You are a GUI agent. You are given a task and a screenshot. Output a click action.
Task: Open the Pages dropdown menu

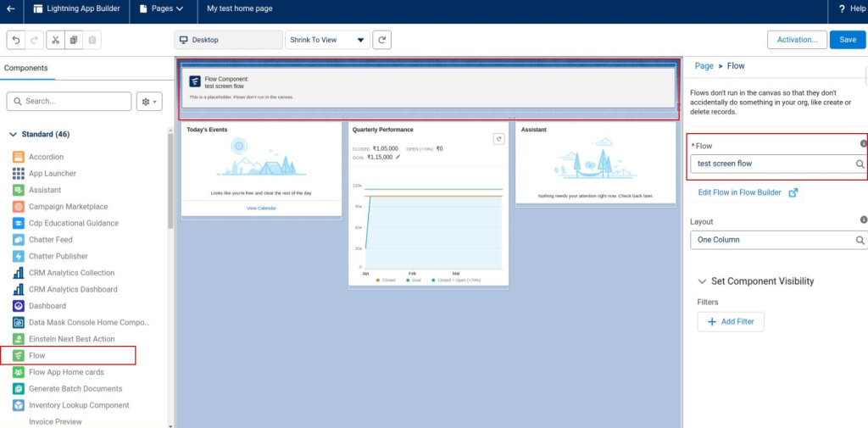[161, 8]
